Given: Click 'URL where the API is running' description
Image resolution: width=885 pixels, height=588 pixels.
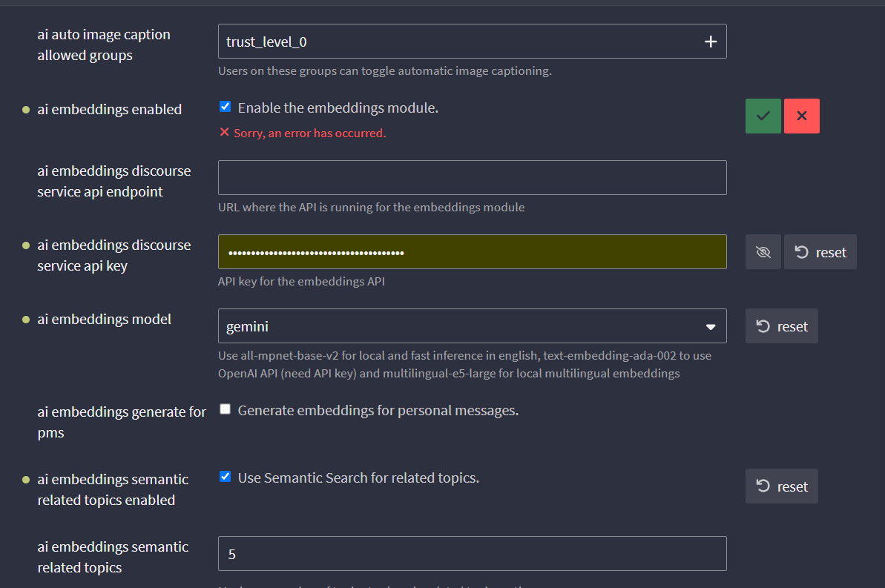Looking at the screenshot, I should click(372, 208).
